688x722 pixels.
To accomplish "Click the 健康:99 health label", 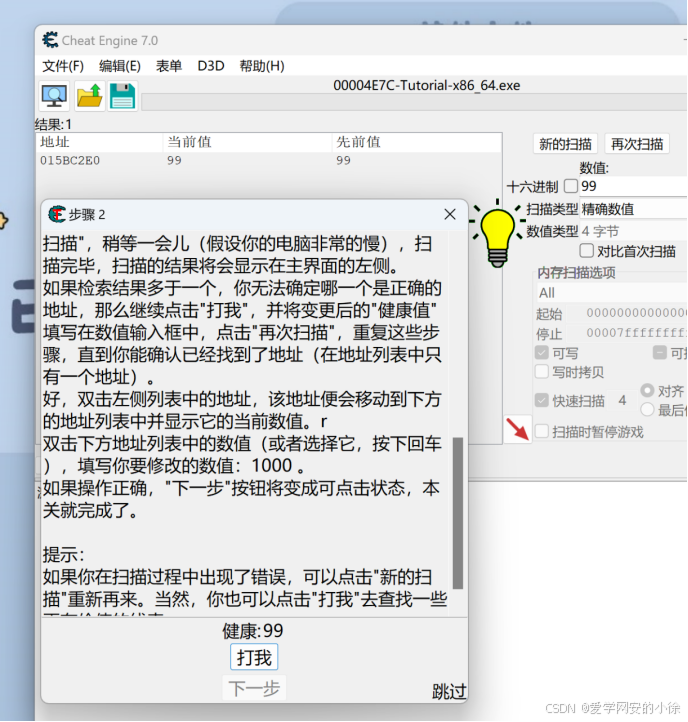I will point(253,631).
